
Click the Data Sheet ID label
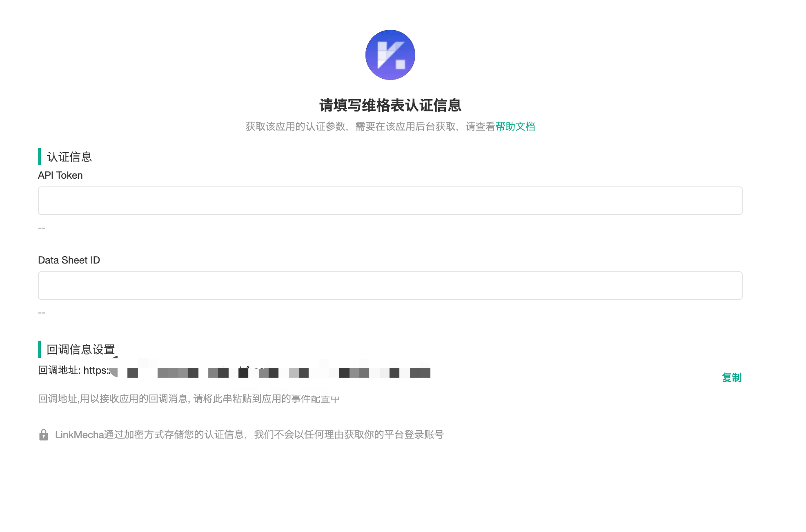pyautogui.click(x=69, y=260)
